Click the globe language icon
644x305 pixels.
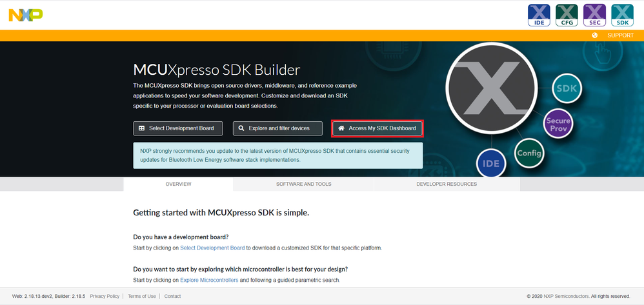[595, 35]
